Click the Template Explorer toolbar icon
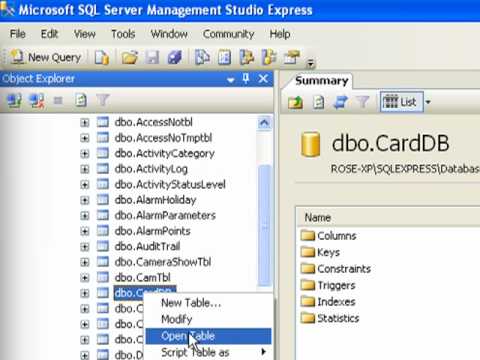The image size is (480, 360). (x=269, y=57)
